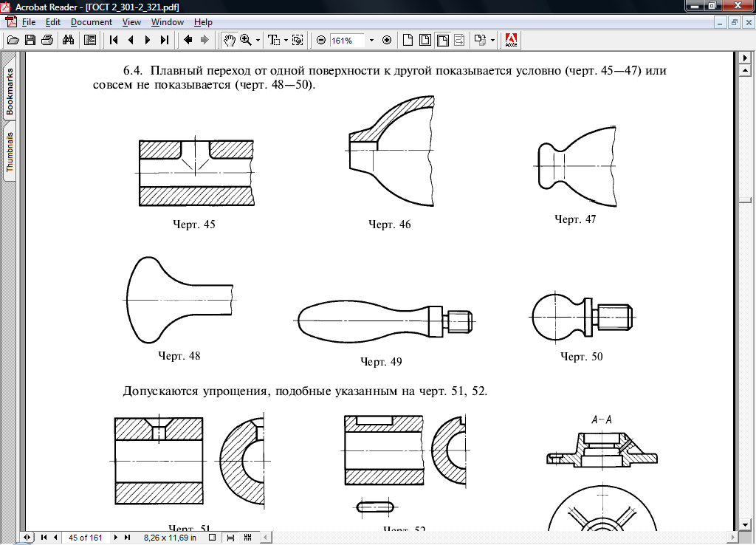The width and height of the screenshot is (756, 545).
Task: Click the vertical scrollbar up arrow
Action: point(746,70)
